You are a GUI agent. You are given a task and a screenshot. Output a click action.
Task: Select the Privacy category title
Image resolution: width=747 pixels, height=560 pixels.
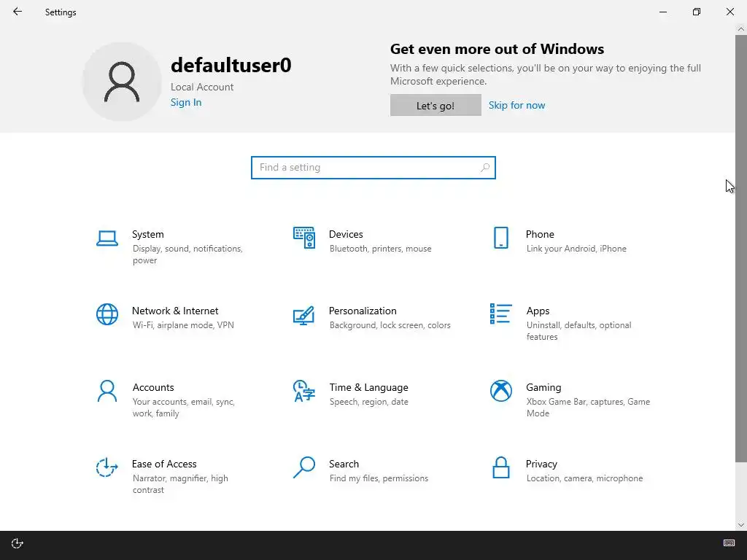tap(541, 464)
